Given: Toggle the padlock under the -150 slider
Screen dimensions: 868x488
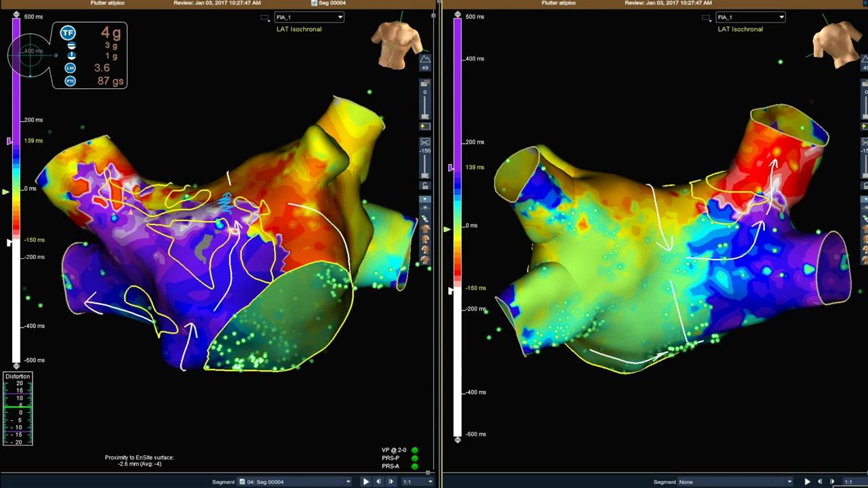Looking at the screenshot, I should click(x=425, y=186).
